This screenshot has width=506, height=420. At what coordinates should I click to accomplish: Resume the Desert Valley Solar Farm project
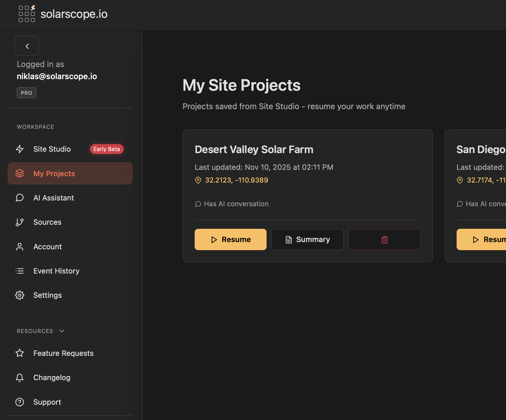[x=230, y=239]
